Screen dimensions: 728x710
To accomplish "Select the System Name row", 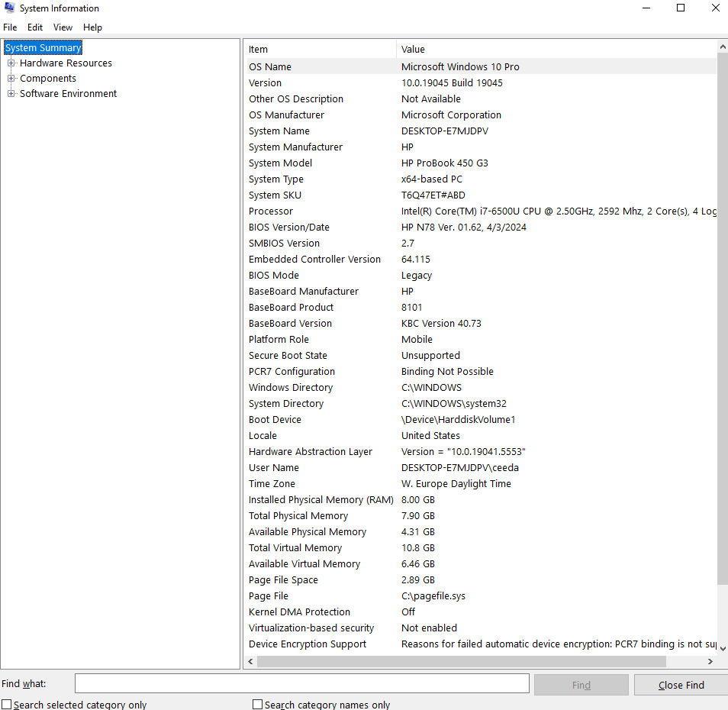I will [x=480, y=131].
